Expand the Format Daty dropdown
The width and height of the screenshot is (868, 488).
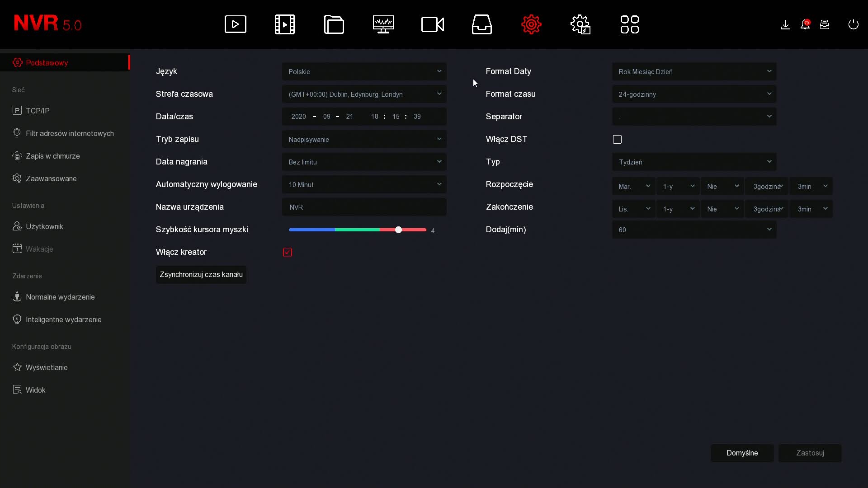point(694,71)
